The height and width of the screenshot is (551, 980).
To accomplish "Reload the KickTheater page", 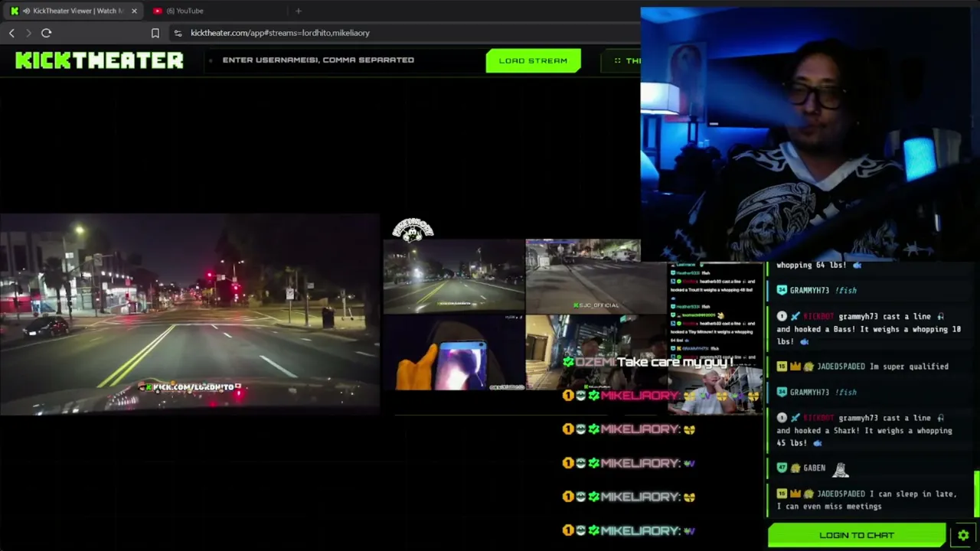I will pos(46,33).
